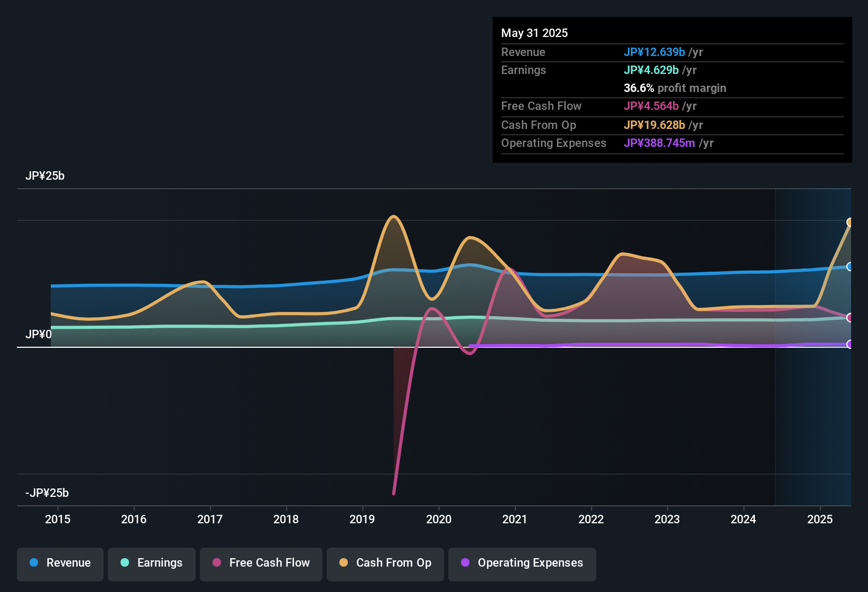This screenshot has height=592, width=868.
Task: Click the May 31 2025 tooltip date
Action: pos(534,33)
